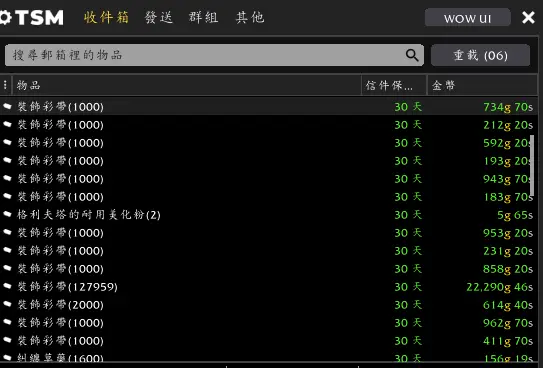Image resolution: width=543 pixels, height=368 pixels.
Task: Click the 重載 (06) reload button
Action: pyautogui.click(x=480, y=55)
